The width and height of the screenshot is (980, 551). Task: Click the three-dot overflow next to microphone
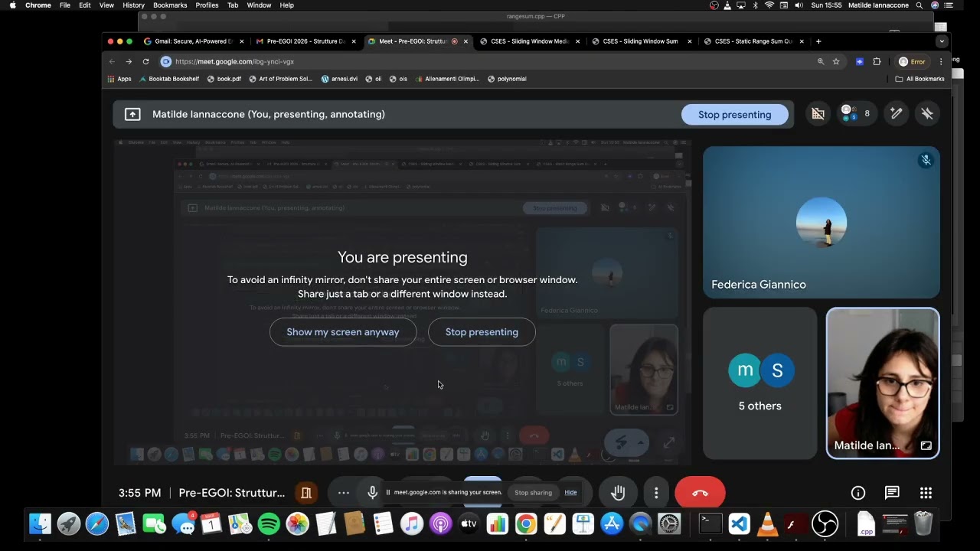(x=344, y=493)
